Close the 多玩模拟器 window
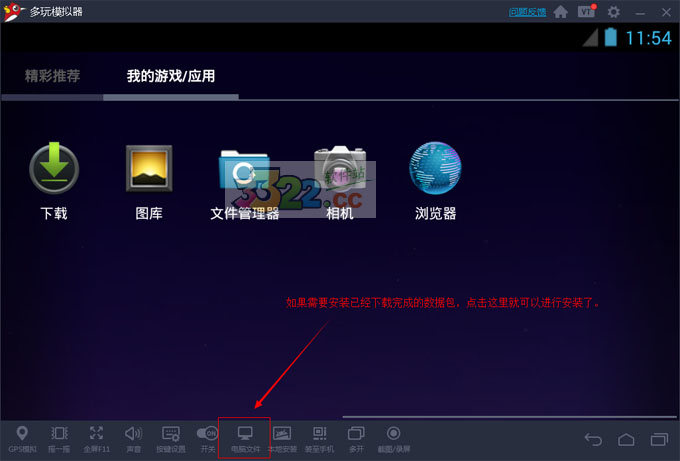The width and height of the screenshot is (680, 461). tap(666, 12)
